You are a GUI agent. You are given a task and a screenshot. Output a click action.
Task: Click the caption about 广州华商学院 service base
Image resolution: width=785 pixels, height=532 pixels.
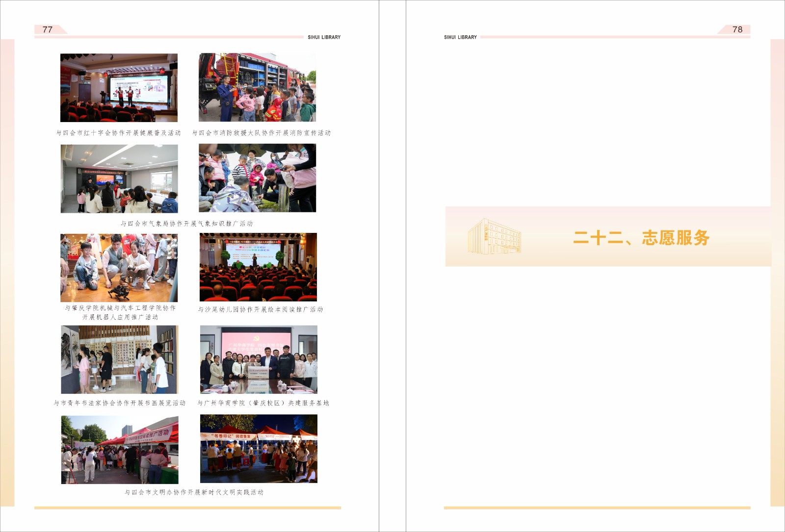pyautogui.click(x=263, y=403)
